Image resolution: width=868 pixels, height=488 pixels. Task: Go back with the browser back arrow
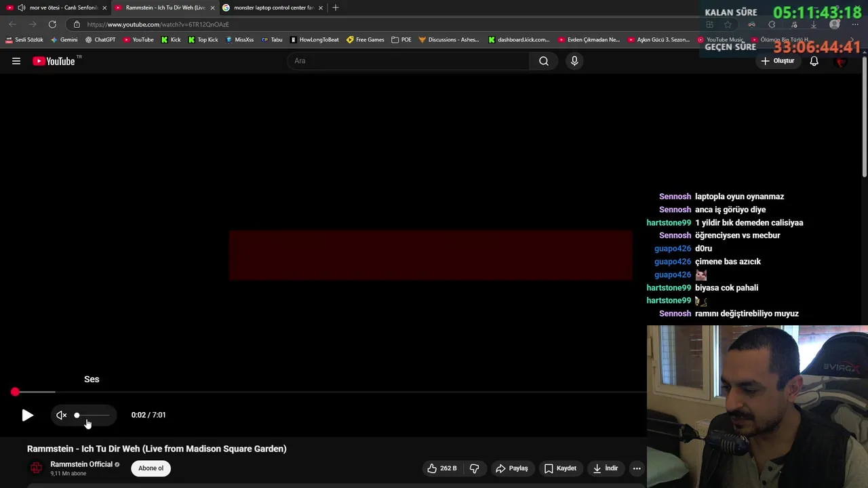(x=12, y=24)
